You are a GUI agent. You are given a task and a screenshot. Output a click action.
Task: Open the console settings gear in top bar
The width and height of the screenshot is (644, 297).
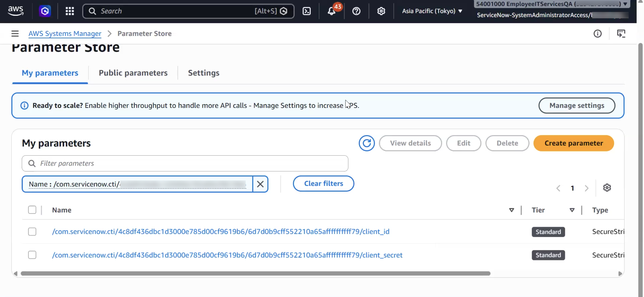(x=381, y=11)
